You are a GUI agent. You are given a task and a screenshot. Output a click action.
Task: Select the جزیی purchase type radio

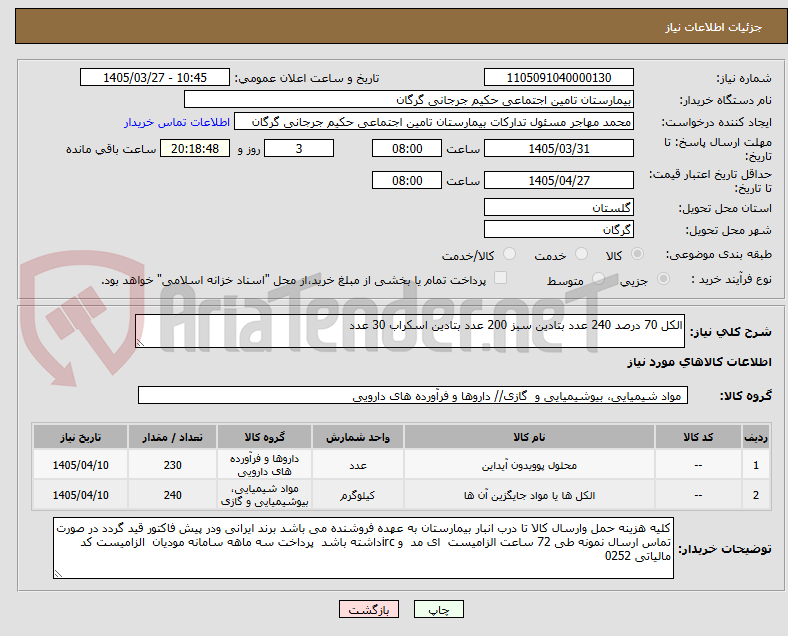tap(663, 278)
